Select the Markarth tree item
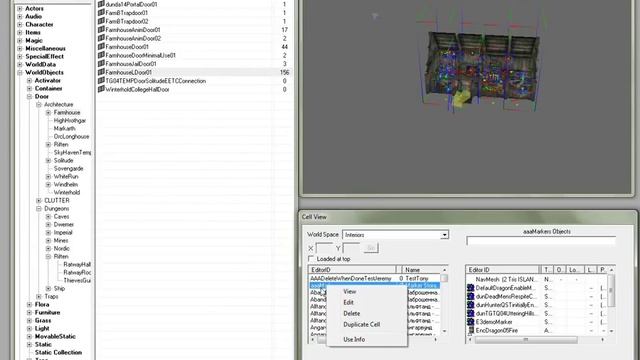 pos(64,129)
